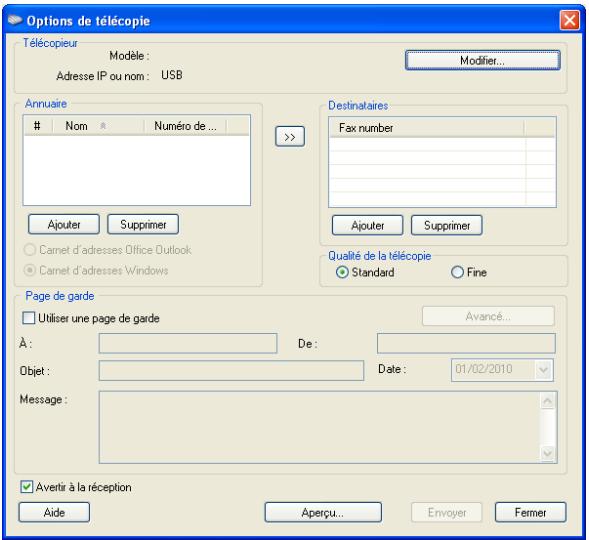Click the Avancé... button

pyautogui.click(x=488, y=316)
